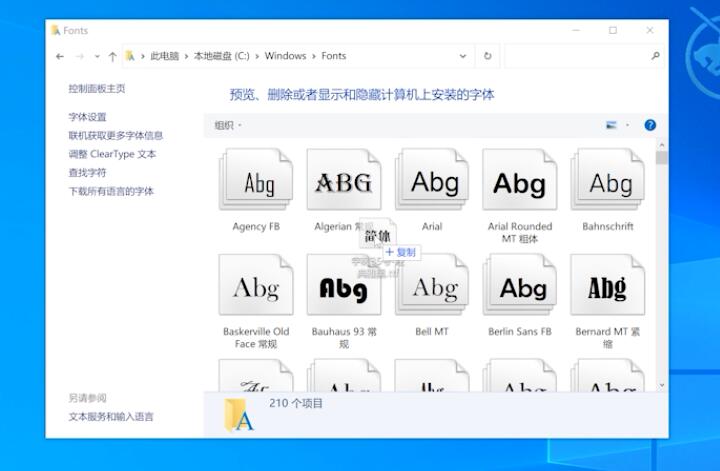Open 调整 ClearType 文本 link
The width and height of the screenshot is (720, 471).
coord(112,154)
